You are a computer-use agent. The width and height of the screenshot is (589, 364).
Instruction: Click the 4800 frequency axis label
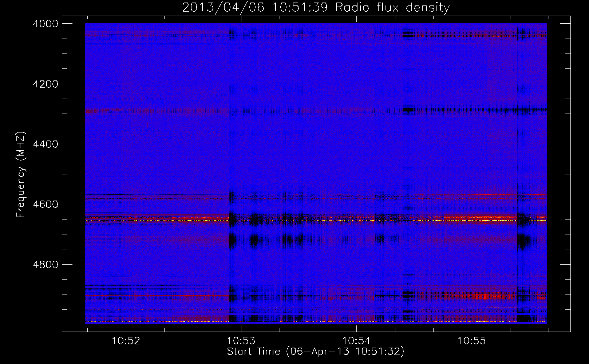pyautogui.click(x=46, y=265)
